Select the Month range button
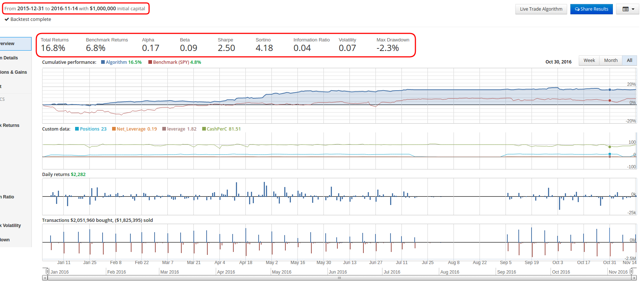644x289 pixels. tap(611, 61)
